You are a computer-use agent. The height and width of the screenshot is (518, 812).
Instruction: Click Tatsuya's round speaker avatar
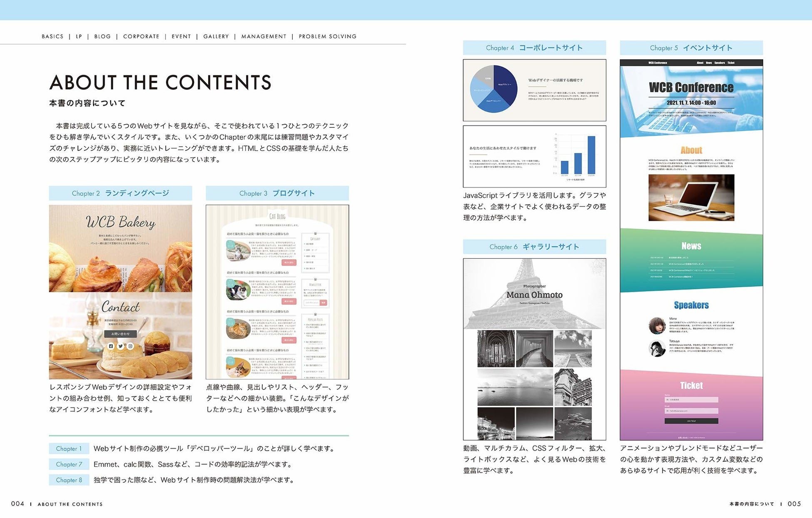tap(657, 348)
